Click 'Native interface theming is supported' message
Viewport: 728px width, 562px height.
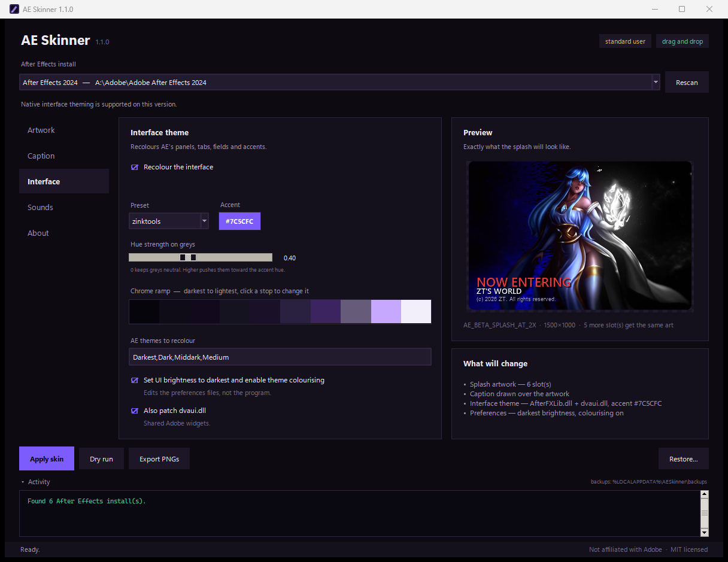(x=99, y=104)
